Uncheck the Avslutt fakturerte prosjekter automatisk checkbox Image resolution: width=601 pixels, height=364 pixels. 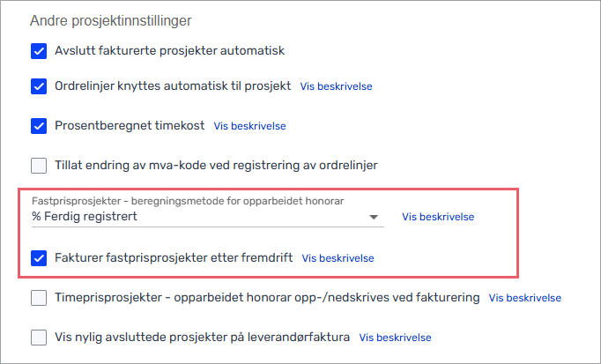39,50
